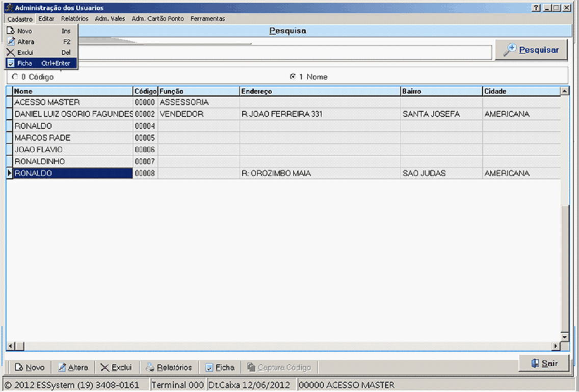579x392 pixels.
Task: Click the Novo icon in bottom toolbar
Action: click(x=20, y=368)
